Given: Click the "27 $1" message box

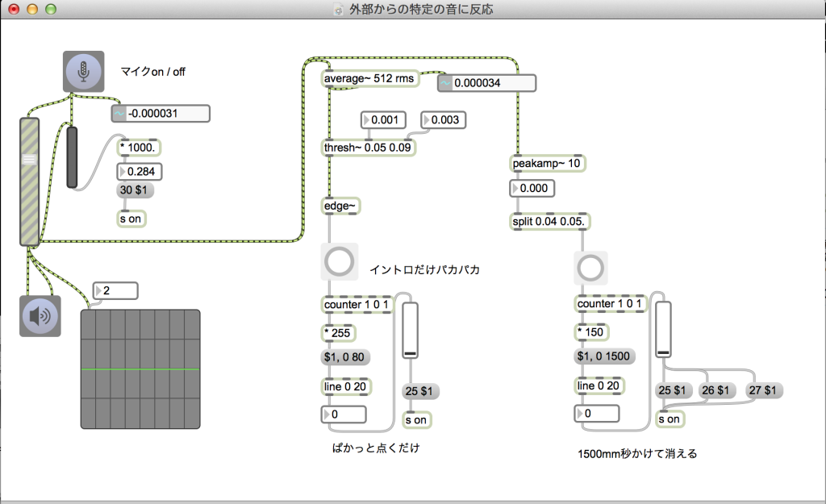Looking at the screenshot, I should pos(763,389).
